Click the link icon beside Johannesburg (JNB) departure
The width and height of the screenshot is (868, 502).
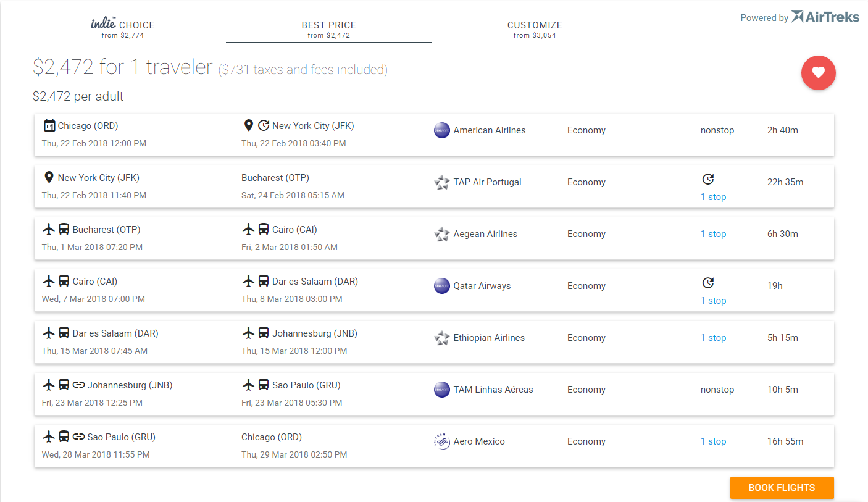(78, 385)
